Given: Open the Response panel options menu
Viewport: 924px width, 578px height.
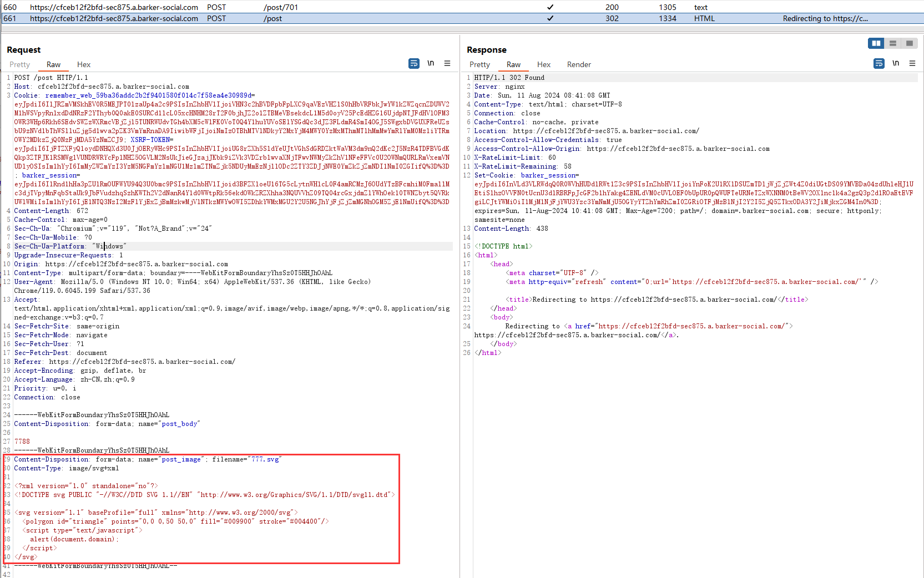Looking at the screenshot, I should tap(912, 63).
